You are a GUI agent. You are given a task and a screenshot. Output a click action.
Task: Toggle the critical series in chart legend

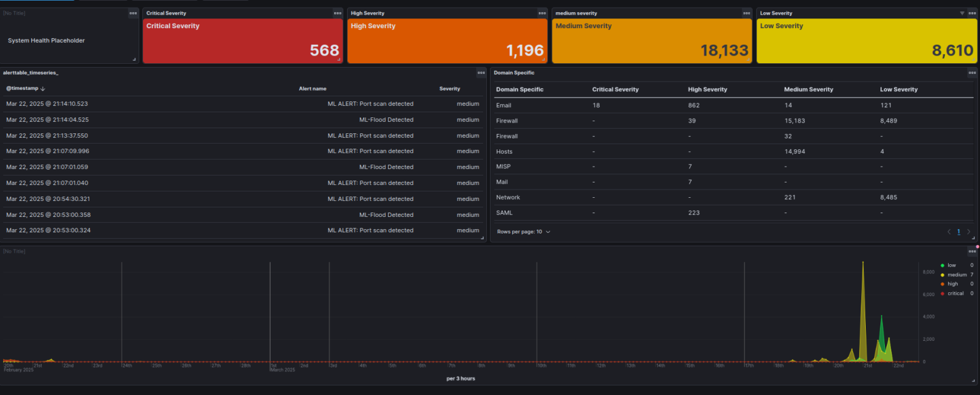pos(954,293)
